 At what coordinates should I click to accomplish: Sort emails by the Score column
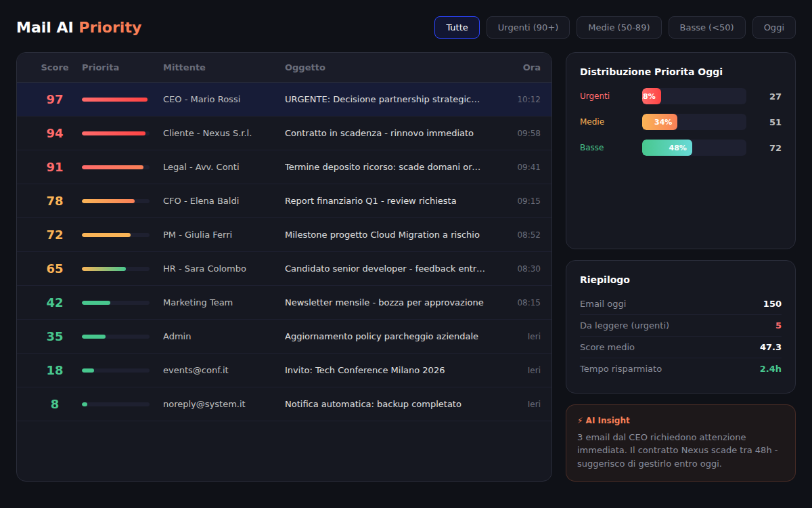point(55,67)
